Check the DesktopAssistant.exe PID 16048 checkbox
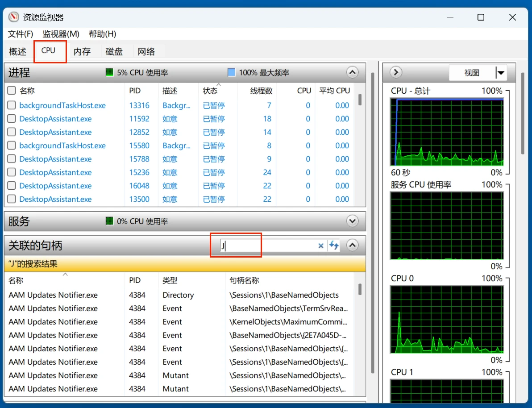532x408 pixels. click(x=12, y=186)
